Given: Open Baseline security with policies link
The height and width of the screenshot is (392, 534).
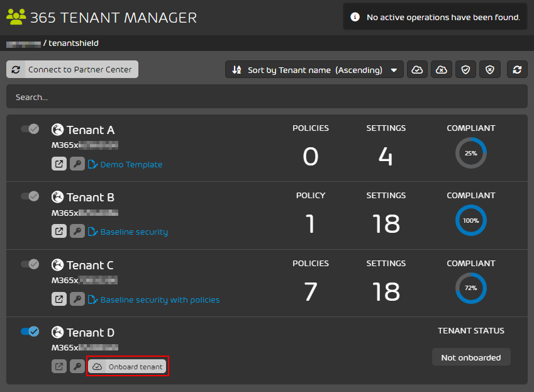Looking at the screenshot, I should pyautogui.click(x=160, y=300).
